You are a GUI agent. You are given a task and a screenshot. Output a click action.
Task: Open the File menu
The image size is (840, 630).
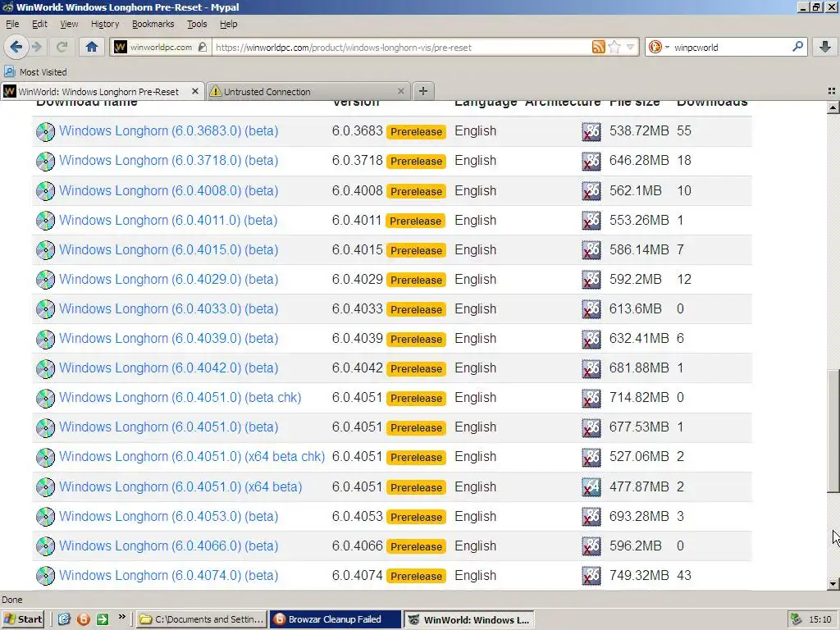12,24
